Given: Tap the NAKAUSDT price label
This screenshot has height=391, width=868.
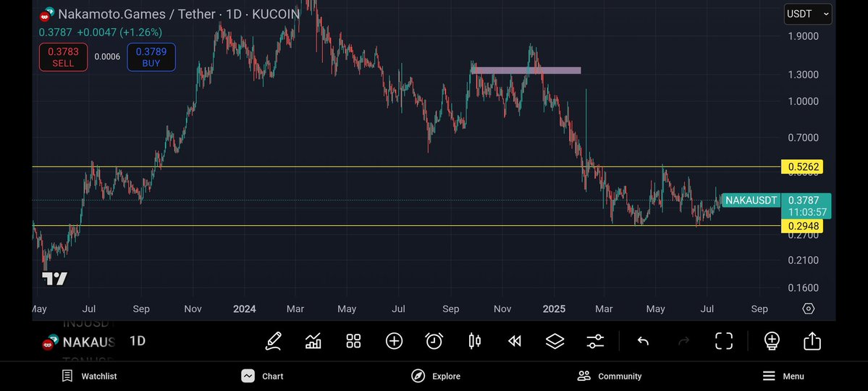Looking at the screenshot, I should [x=751, y=201].
